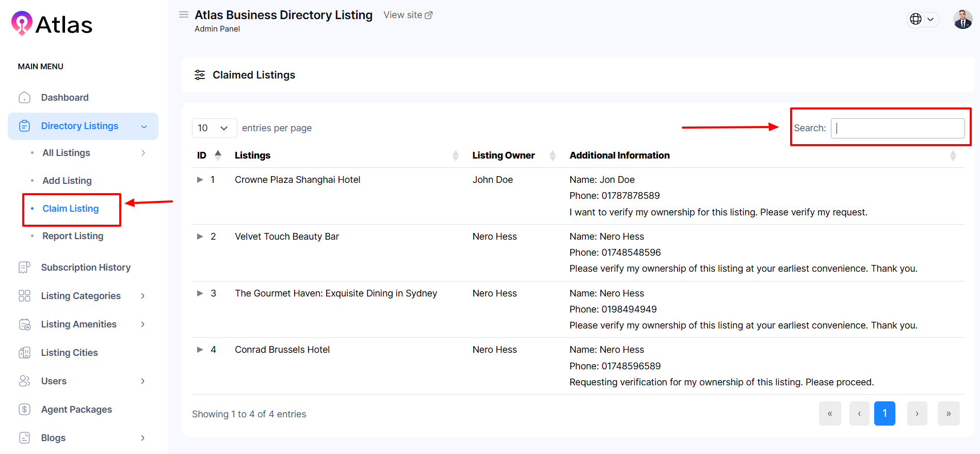Click the Subscription History receipt icon
The width and height of the screenshot is (980, 454).
[x=24, y=268]
